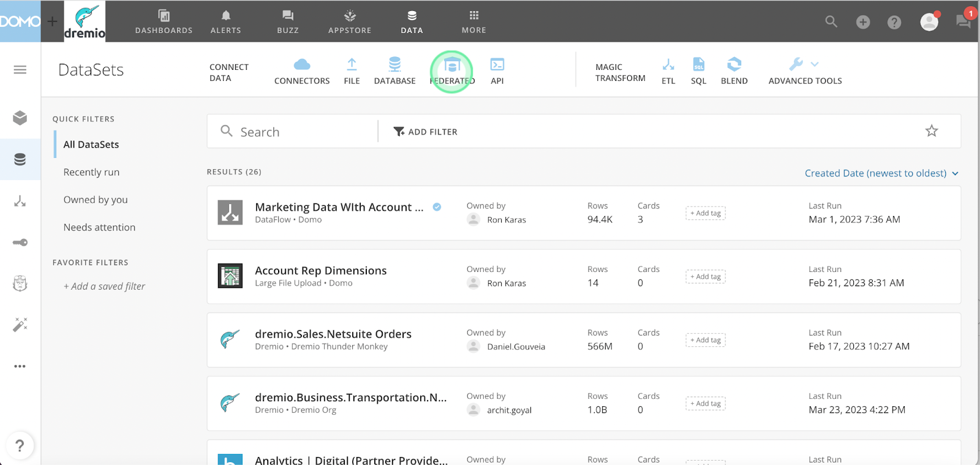Open cloud Connectors
Screen dimensions: 980x465
pos(302,72)
